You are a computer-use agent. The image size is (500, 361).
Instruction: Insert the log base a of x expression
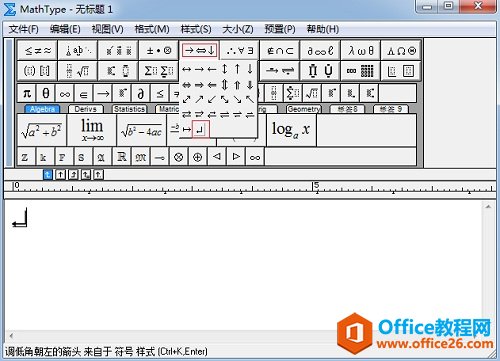click(291, 130)
